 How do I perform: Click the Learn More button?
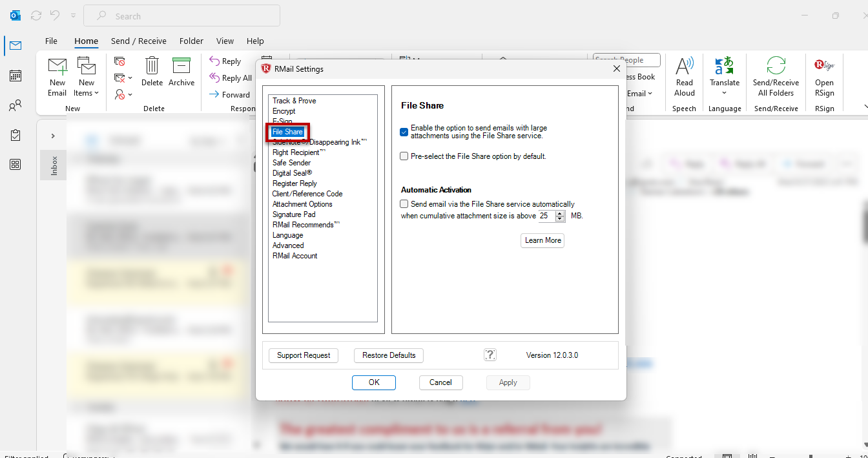click(542, 240)
